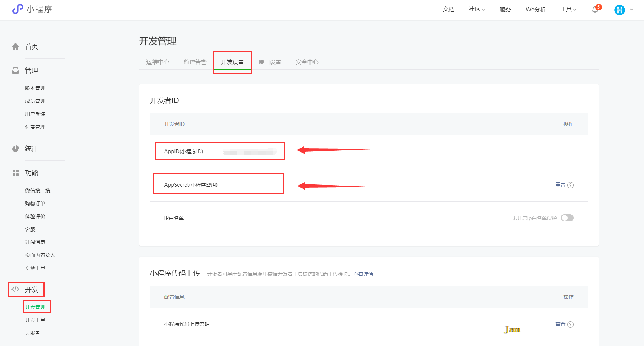Click the AppID(小程序ID) row label

[184, 151]
